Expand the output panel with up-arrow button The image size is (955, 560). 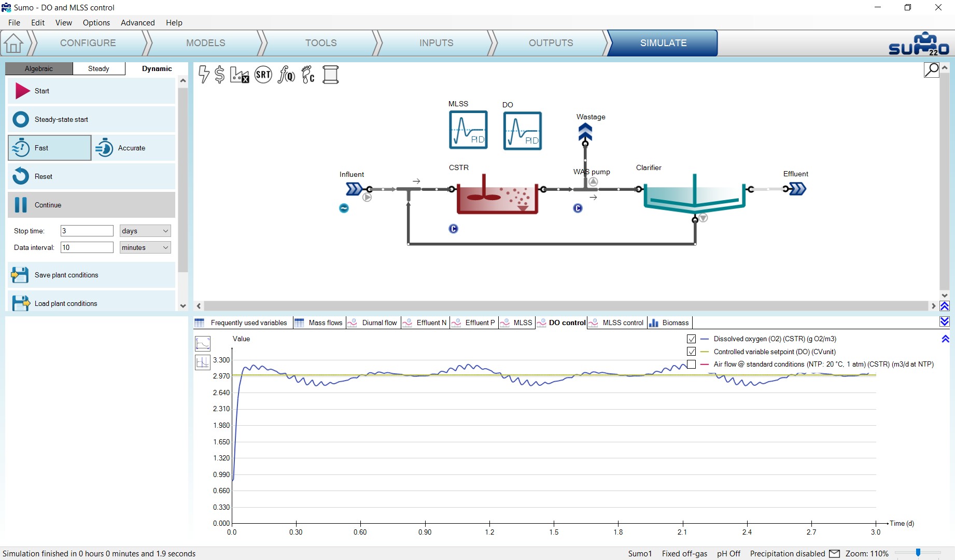tap(945, 306)
